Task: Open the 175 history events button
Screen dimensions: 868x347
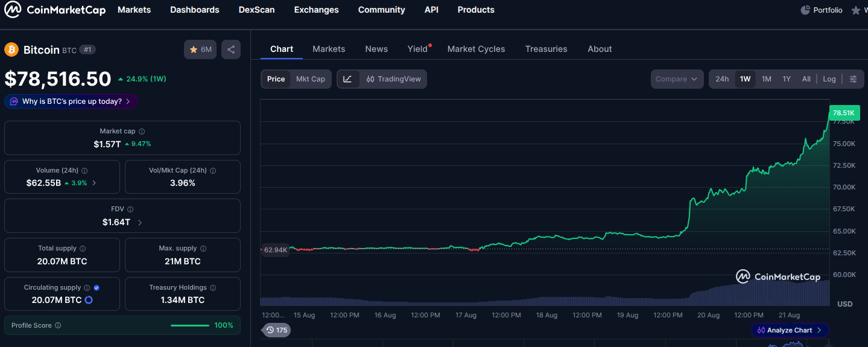Action: click(x=276, y=330)
